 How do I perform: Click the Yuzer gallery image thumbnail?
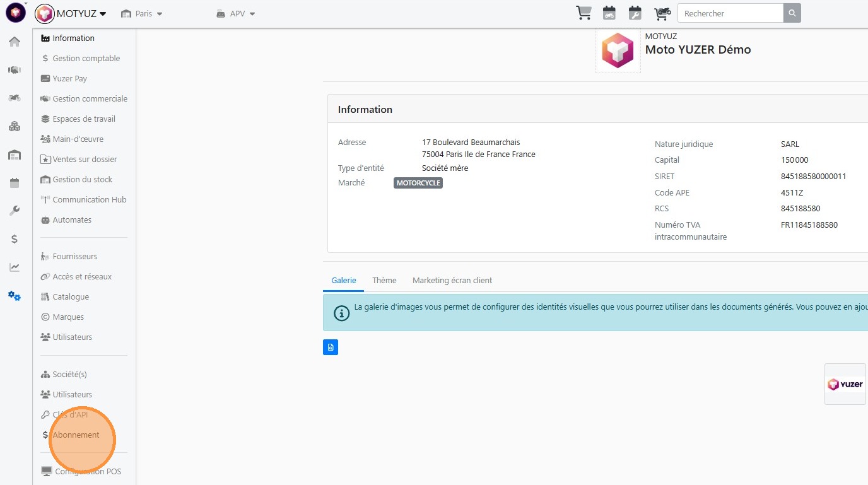pos(846,384)
